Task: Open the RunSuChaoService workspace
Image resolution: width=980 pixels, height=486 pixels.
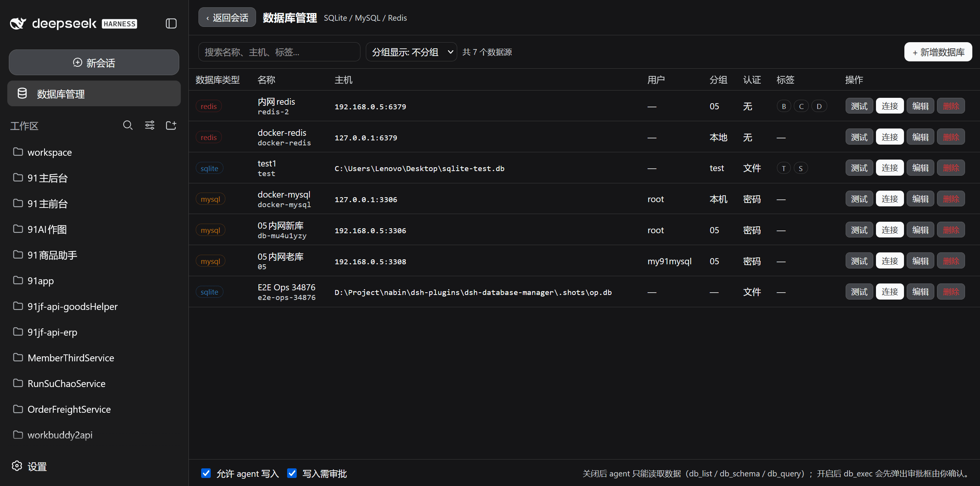Action: point(94,383)
